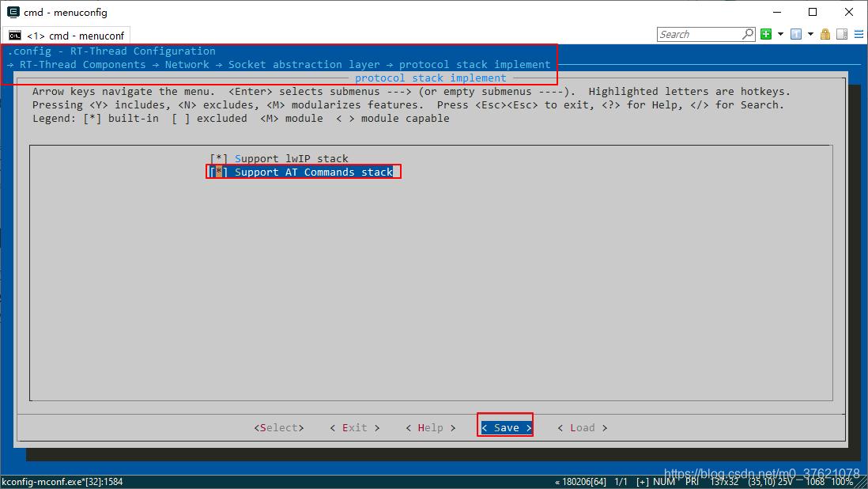
Task: Click the green new console plus icon
Action: coord(766,34)
